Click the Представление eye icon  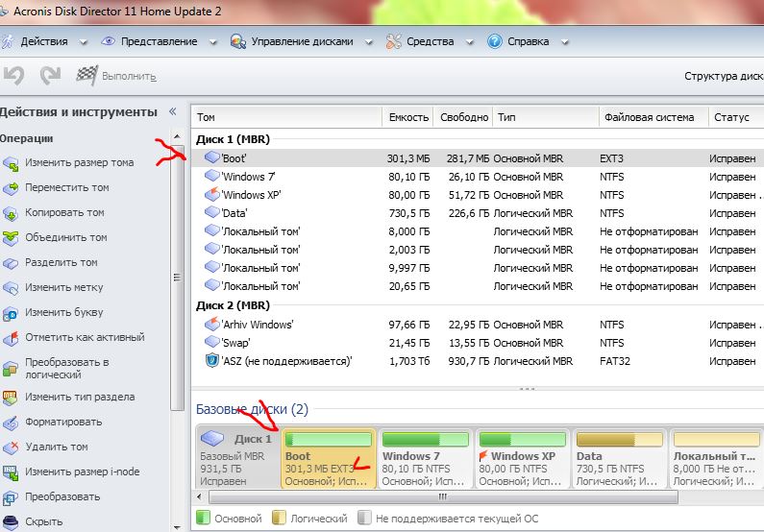click(108, 41)
